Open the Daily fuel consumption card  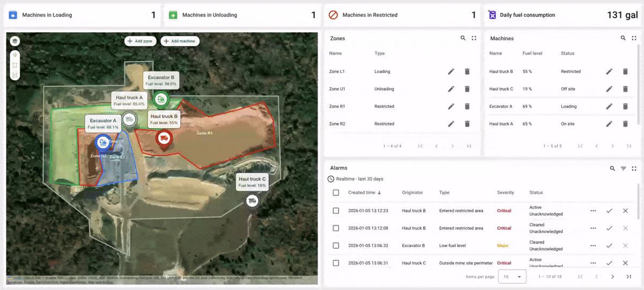click(562, 15)
